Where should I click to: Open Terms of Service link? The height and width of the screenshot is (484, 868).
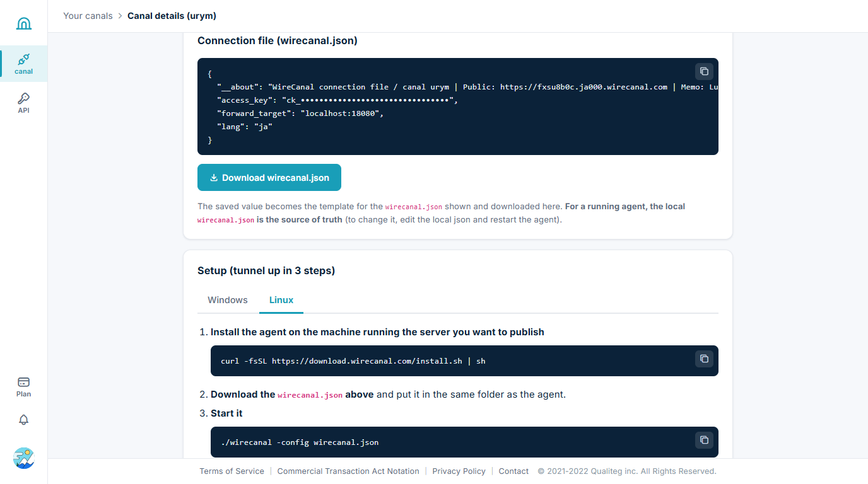click(232, 471)
